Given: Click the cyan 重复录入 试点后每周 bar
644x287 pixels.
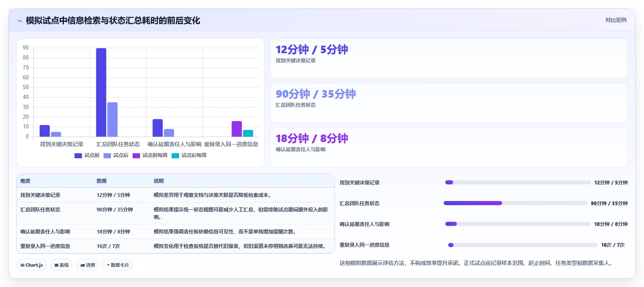Looking at the screenshot, I should point(248,133).
